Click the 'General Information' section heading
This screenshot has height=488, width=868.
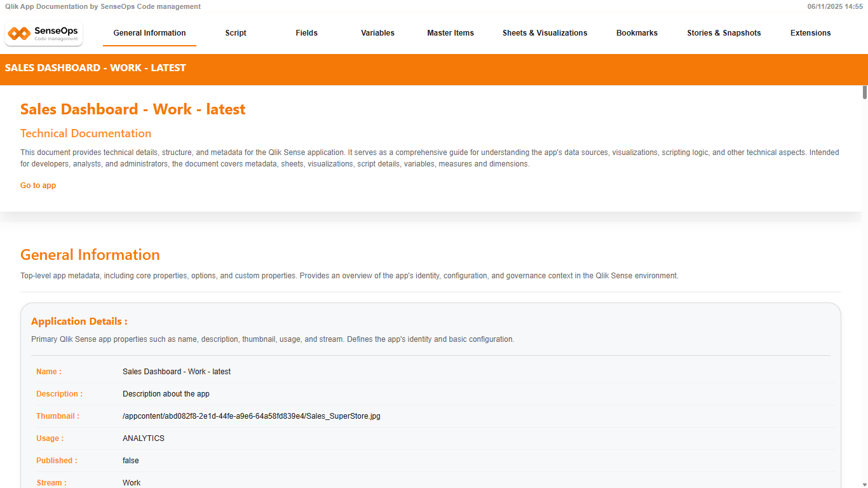click(x=90, y=255)
